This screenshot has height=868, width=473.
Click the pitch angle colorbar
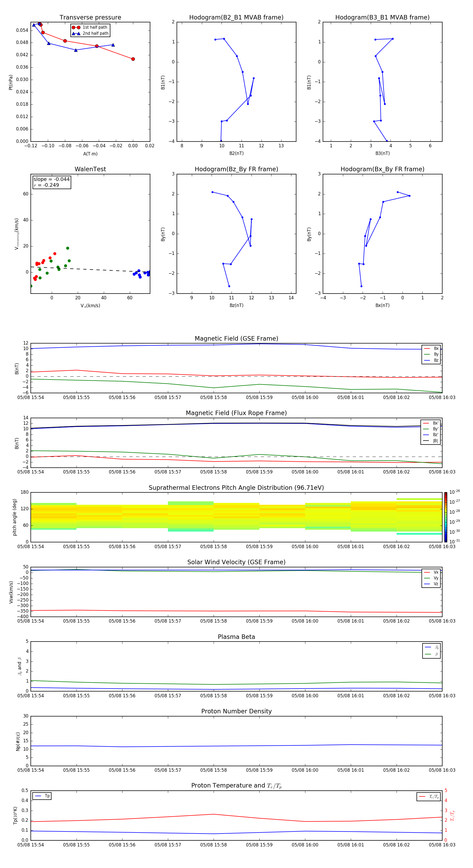point(446,517)
